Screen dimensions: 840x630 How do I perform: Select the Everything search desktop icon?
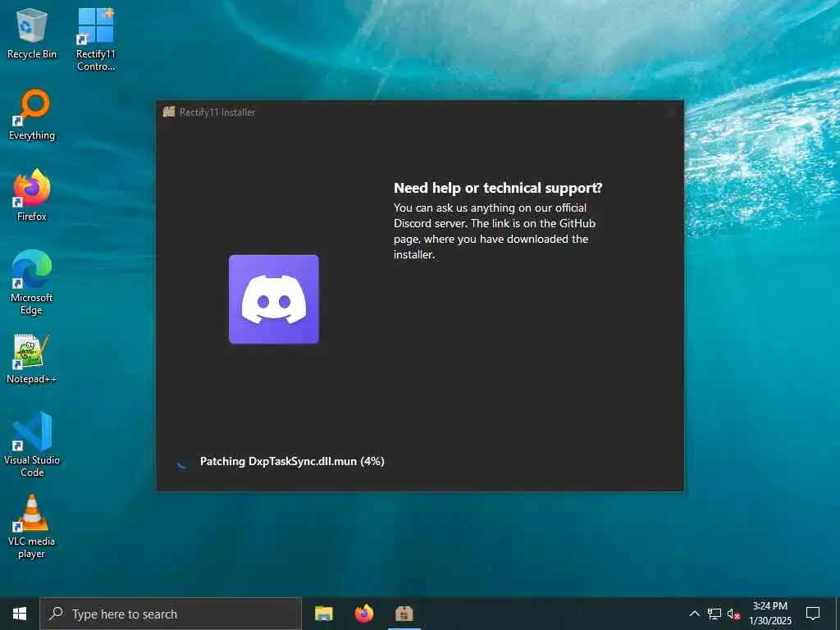32,115
